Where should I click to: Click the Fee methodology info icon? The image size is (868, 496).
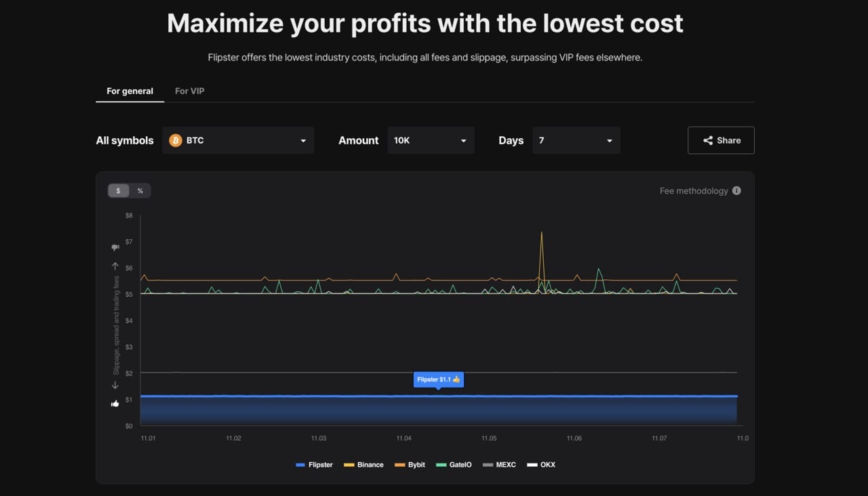click(736, 191)
